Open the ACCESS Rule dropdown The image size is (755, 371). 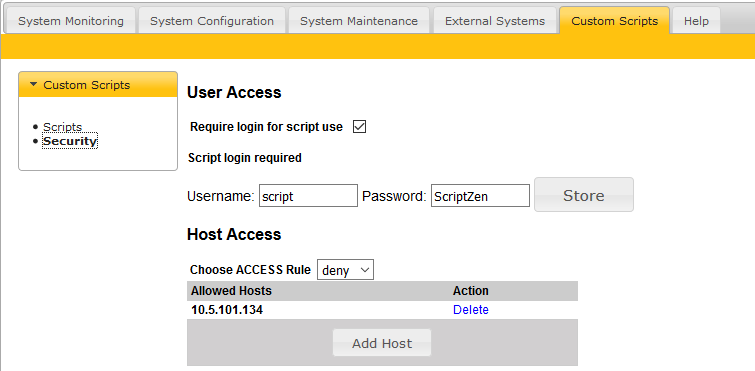click(345, 270)
